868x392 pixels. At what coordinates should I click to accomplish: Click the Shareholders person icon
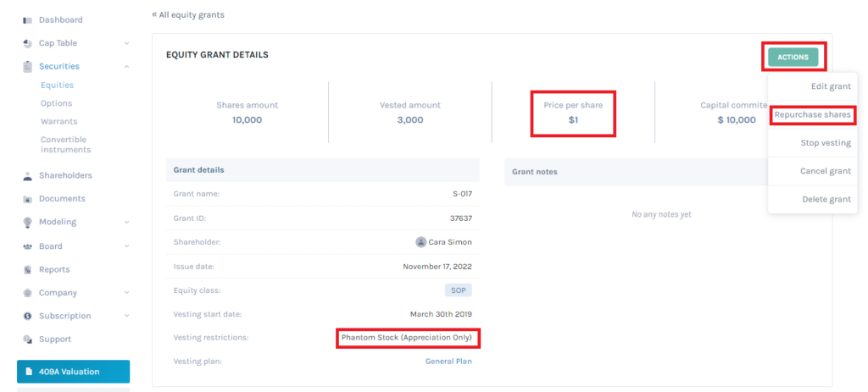click(x=27, y=176)
